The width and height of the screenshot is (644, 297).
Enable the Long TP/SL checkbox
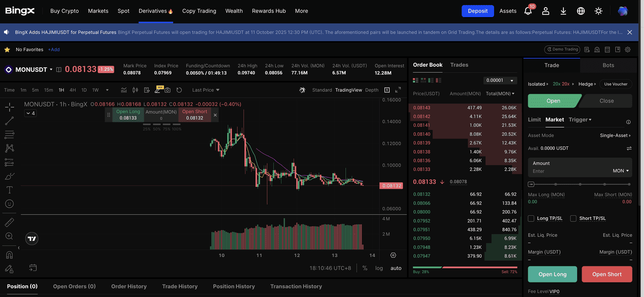coord(531,218)
